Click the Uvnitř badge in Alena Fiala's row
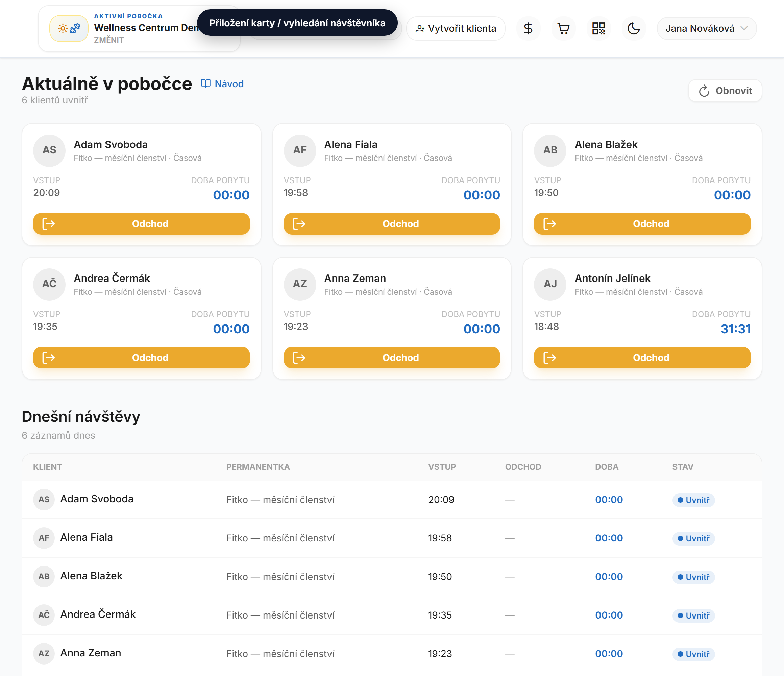The image size is (784, 676). click(x=693, y=539)
